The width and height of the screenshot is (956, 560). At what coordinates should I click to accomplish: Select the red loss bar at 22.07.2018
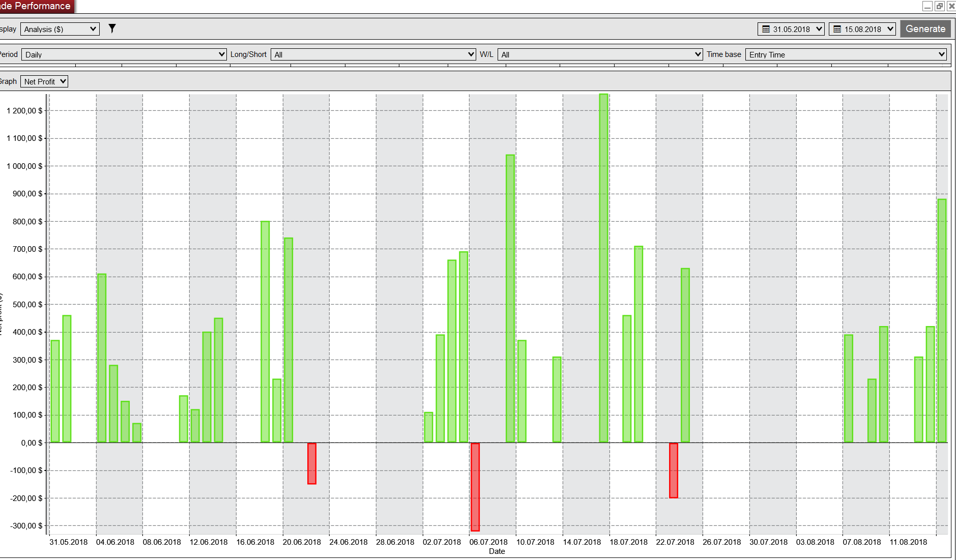[x=674, y=470]
